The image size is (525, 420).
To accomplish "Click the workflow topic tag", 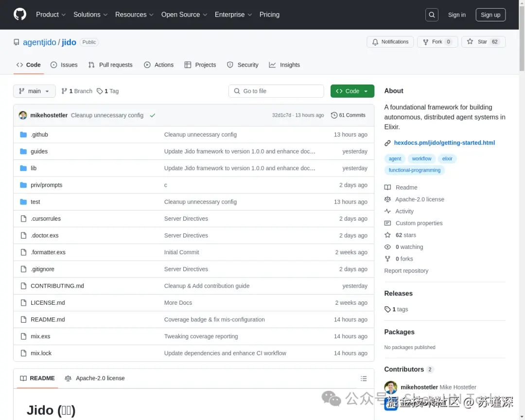I will (x=421, y=159).
